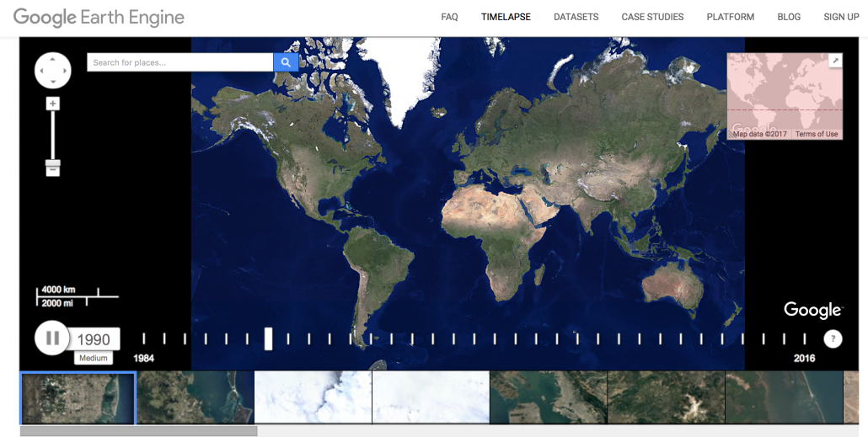Image resolution: width=868 pixels, height=437 pixels.
Task: Click the pan left arrow on navigation wheel
Action: [x=41, y=71]
